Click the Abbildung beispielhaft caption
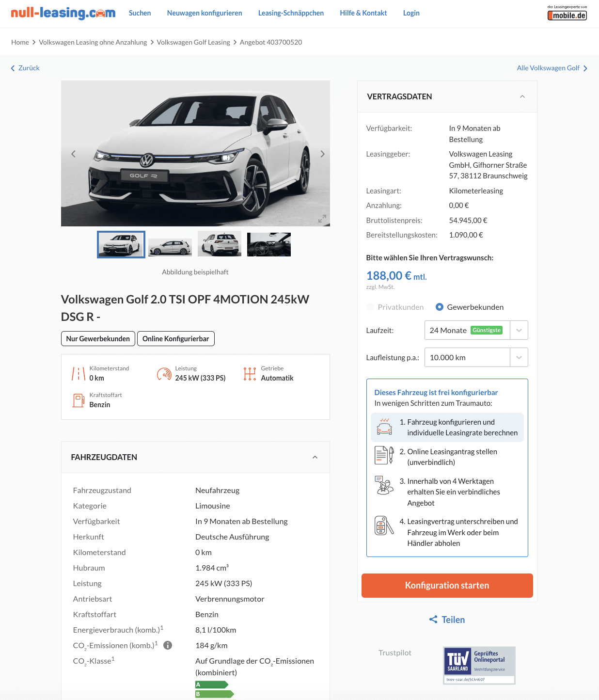 pos(195,272)
